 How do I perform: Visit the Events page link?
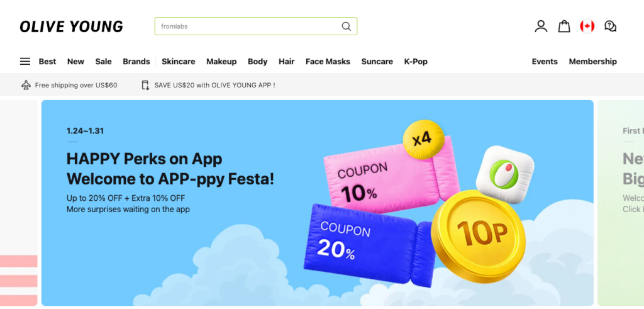545,62
